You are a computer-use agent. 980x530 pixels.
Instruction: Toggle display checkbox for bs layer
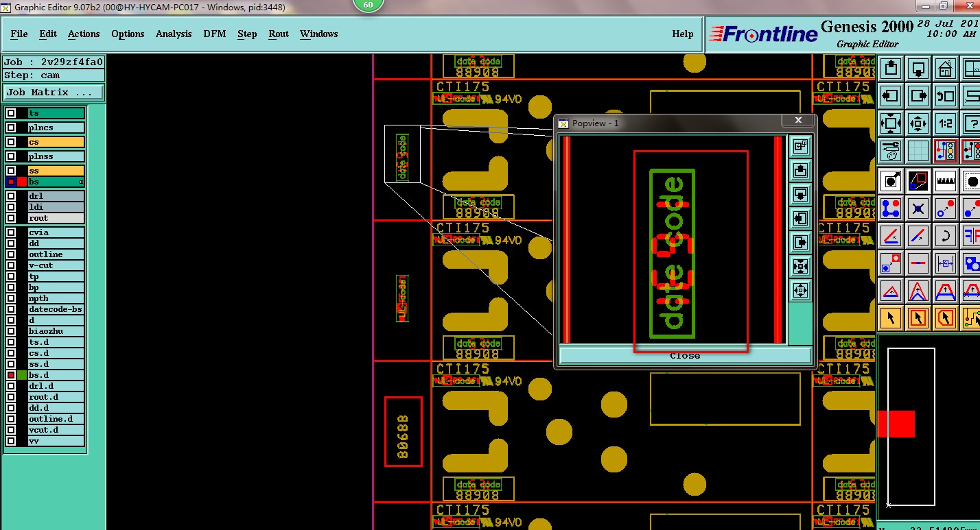[x=11, y=182]
